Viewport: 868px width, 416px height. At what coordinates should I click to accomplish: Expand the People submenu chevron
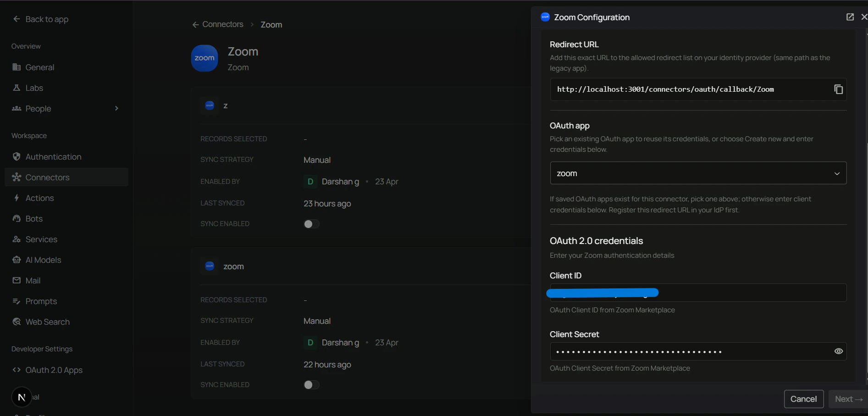point(116,108)
